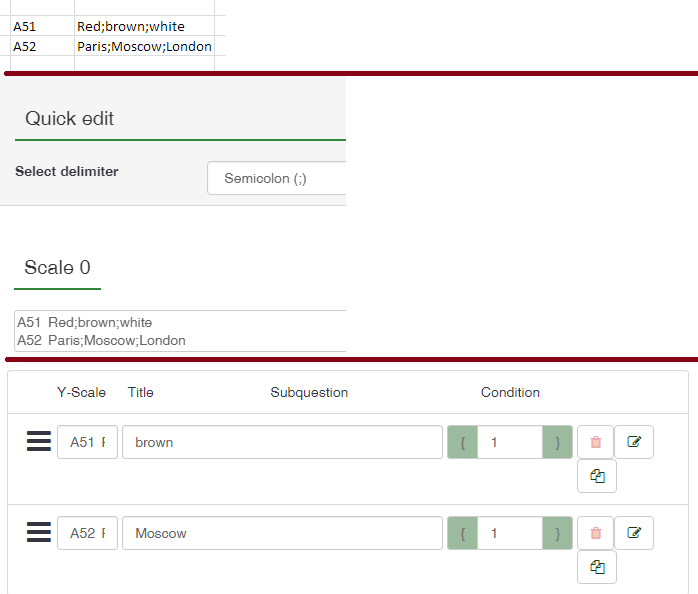Copy the brown subquestion row

[x=597, y=476]
